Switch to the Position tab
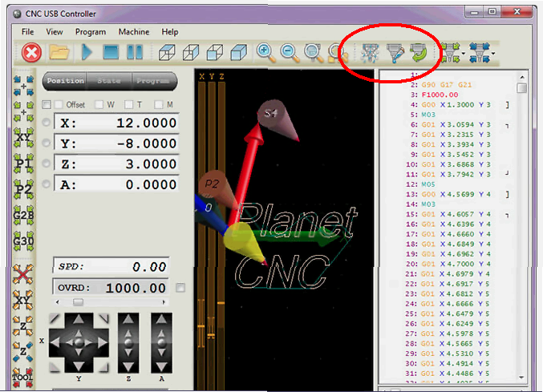Viewport: 543px width, 392px height. [65, 81]
